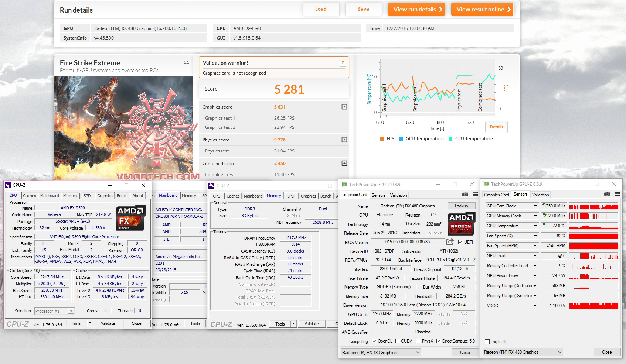Collapse the Combined score section
This screenshot has height=364, width=626.
[344, 163]
